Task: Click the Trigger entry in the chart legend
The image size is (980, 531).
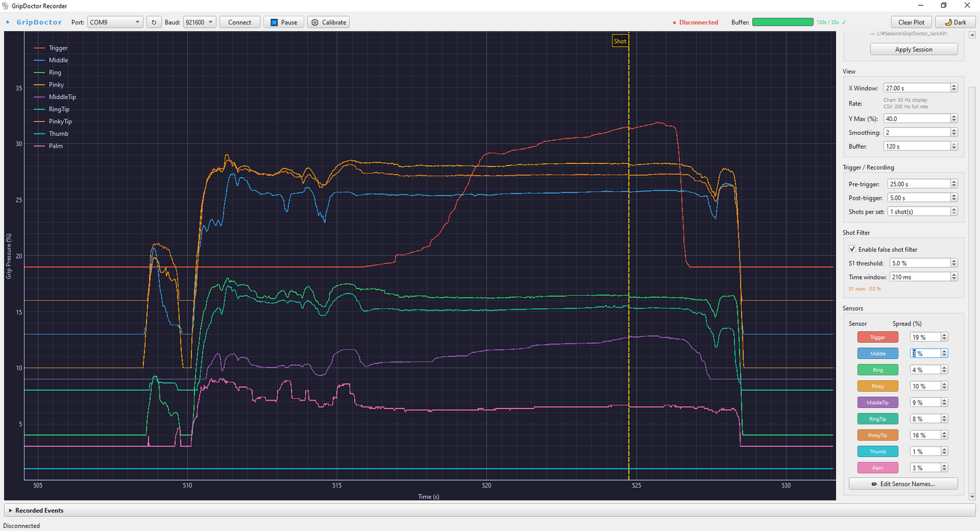Action: tap(51, 48)
